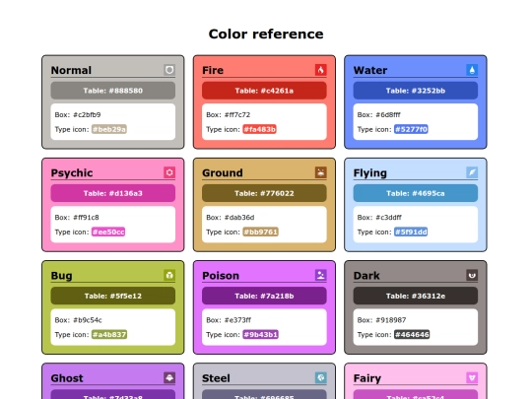Click the Psychic card title
This screenshot has width=532, height=399.
(x=72, y=173)
